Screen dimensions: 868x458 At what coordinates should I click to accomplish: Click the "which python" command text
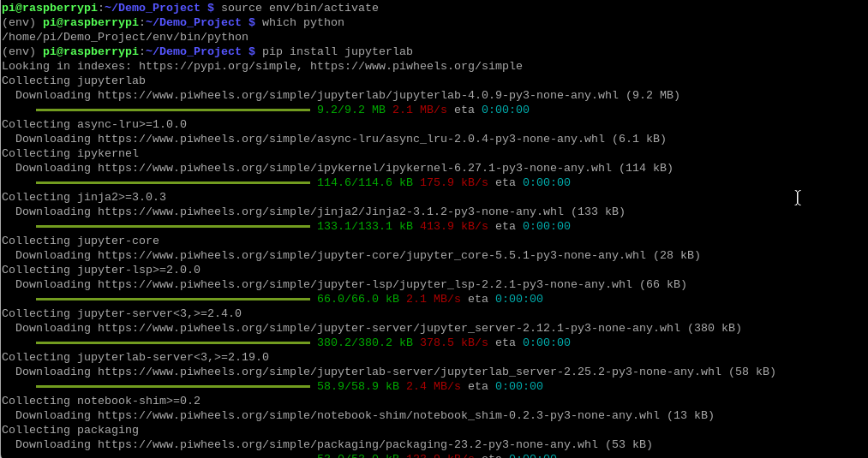click(x=302, y=22)
